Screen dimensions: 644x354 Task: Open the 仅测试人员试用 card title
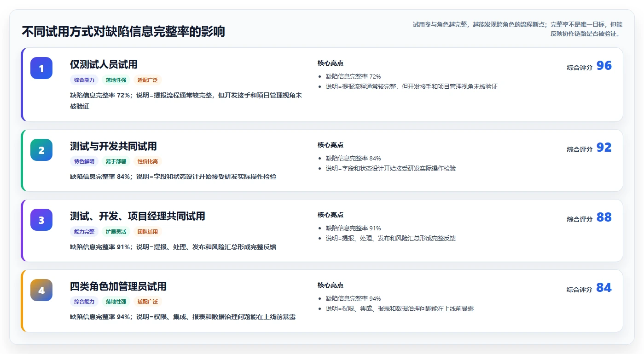pos(104,64)
